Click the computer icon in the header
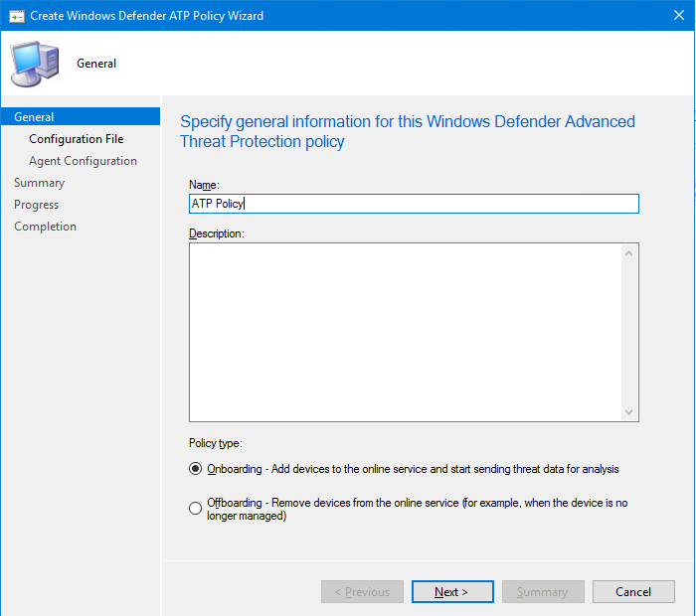This screenshot has height=616, width=696. (x=34, y=64)
